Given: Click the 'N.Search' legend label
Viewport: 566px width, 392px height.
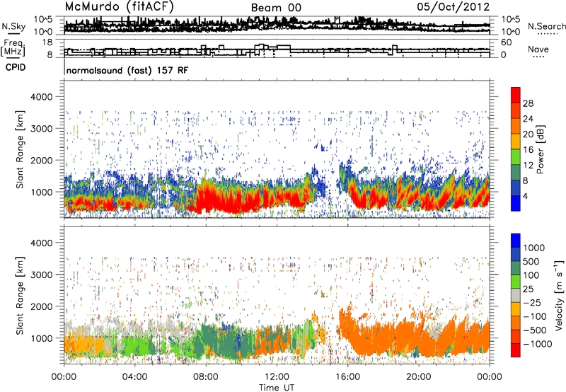Looking at the screenshot, I should pos(547,26).
